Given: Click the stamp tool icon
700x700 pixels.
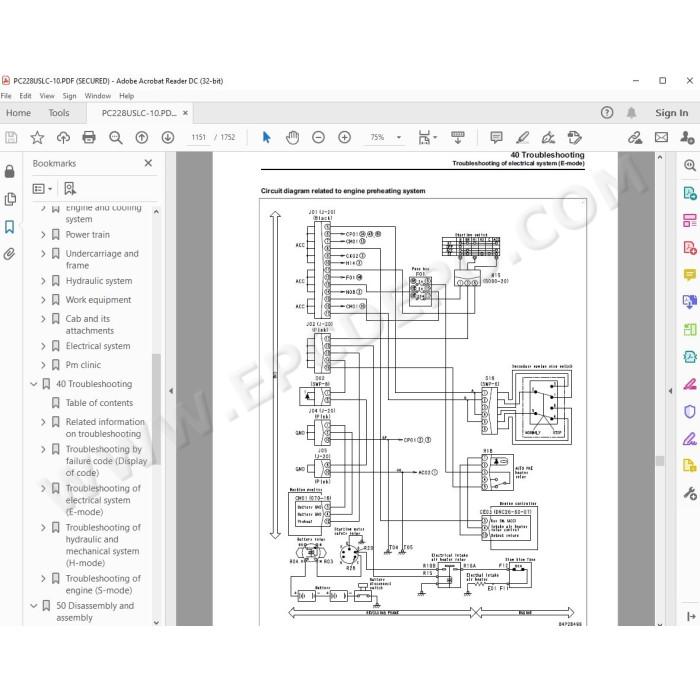Looking at the screenshot, I should 575,138.
